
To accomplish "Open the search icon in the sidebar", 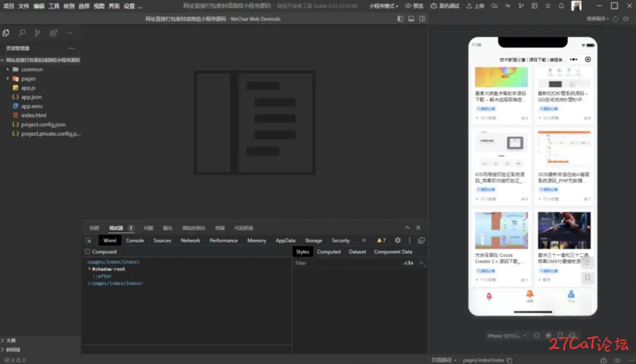I will [22, 33].
